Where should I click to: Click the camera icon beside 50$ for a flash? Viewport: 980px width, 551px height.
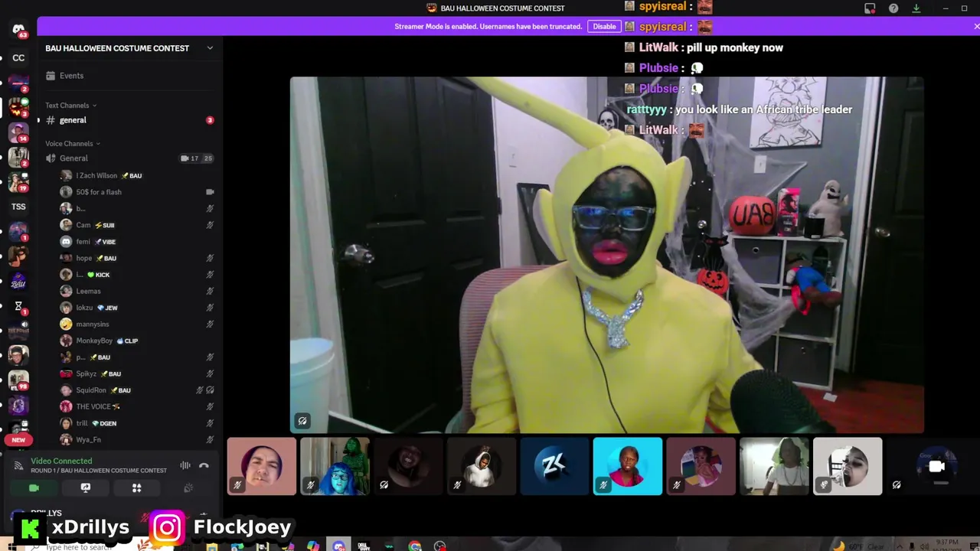click(210, 192)
